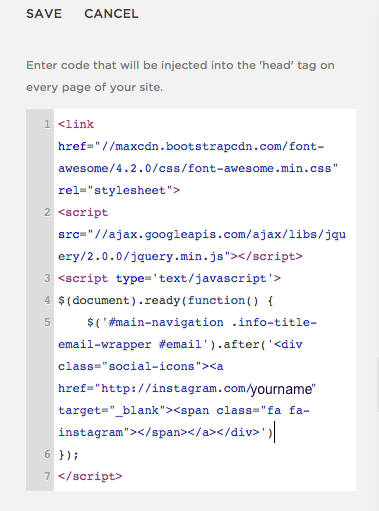Image resolution: width=379 pixels, height=511 pixels.
Task: Click the 'head' tag description text
Action: pos(180,76)
